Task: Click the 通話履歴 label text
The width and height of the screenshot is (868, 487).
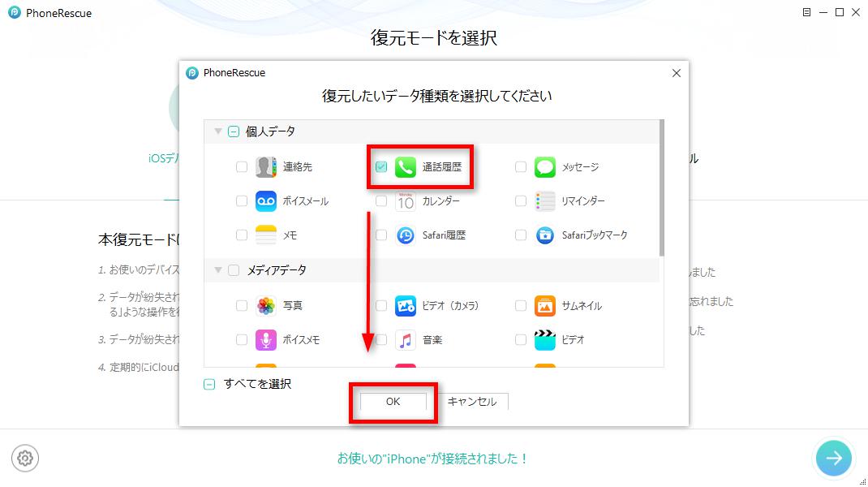Action: pyautogui.click(x=442, y=166)
